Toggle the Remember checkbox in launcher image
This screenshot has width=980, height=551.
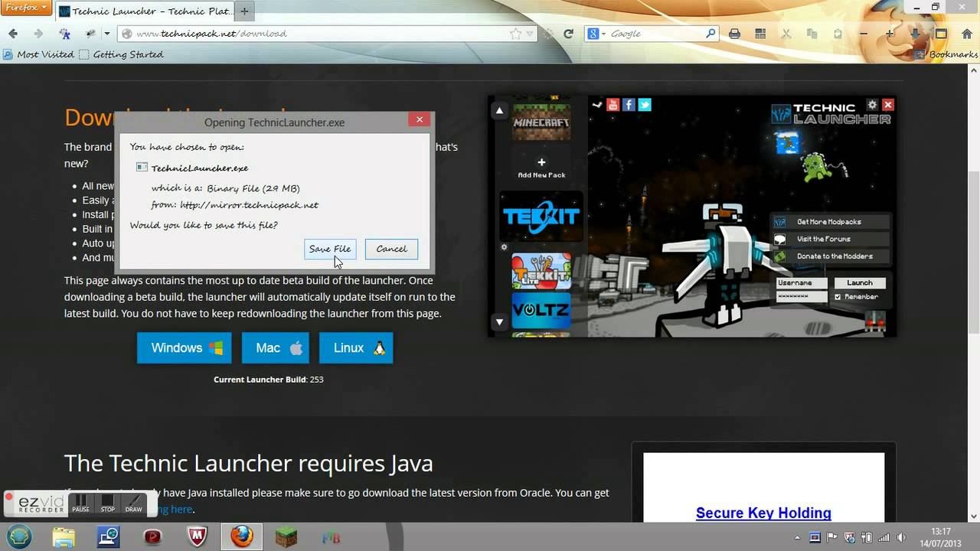click(838, 297)
